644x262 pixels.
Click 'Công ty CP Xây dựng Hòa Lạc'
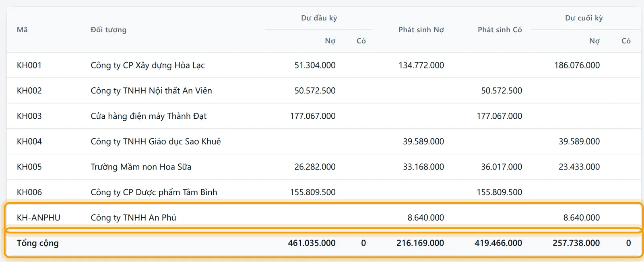148,65
